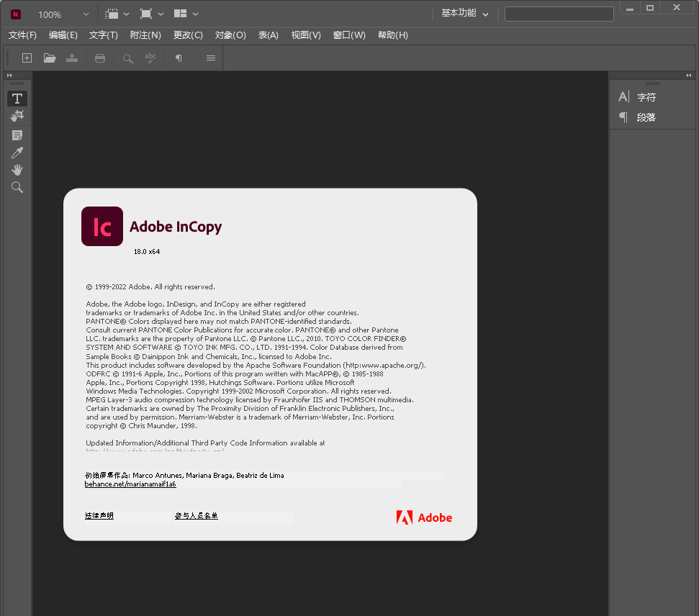Select the Hand tool
This screenshot has width=699, height=616.
[x=17, y=170]
